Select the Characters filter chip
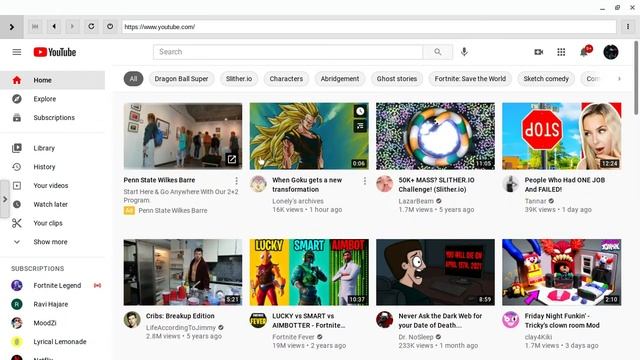The height and width of the screenshot is (360, 640). [286, 79]
